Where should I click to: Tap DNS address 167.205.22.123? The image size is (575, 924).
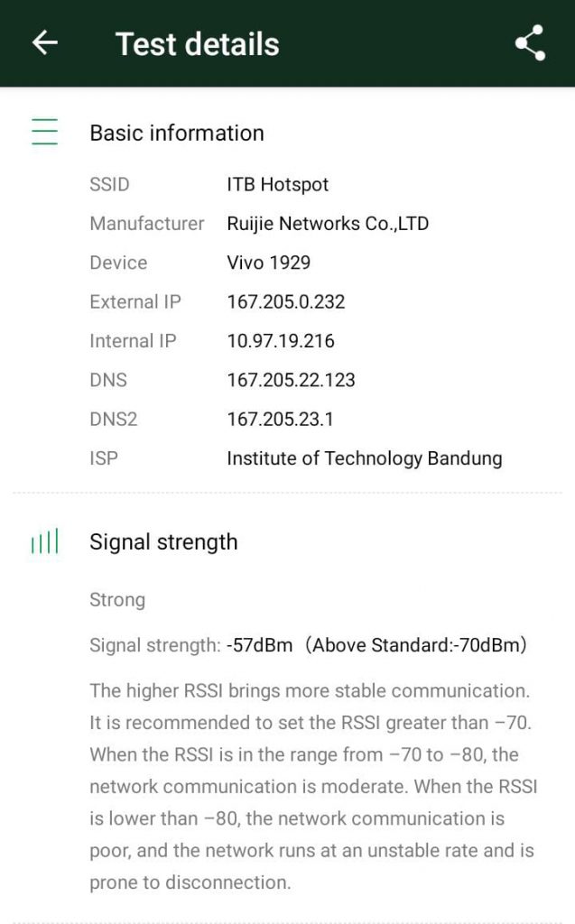point(291,380)
